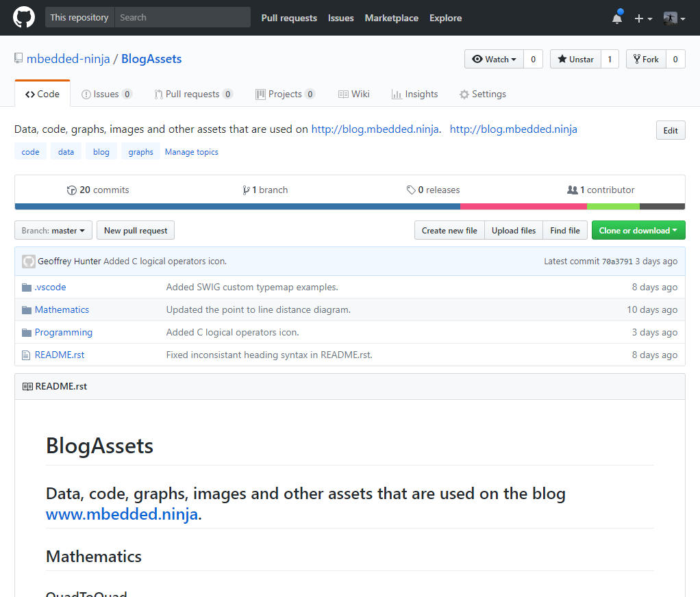Focus the repository search field
This screenshot has width=700, height=597.
point(182,18)
